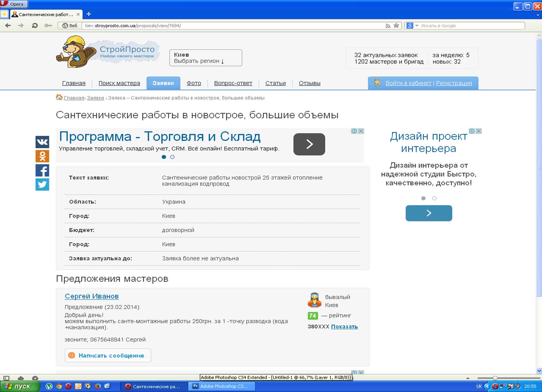This screenshot has height=392, width=542.
Task: Click the Войти в кабинет link
Action: pyautogui.click(x=408, y=83)
